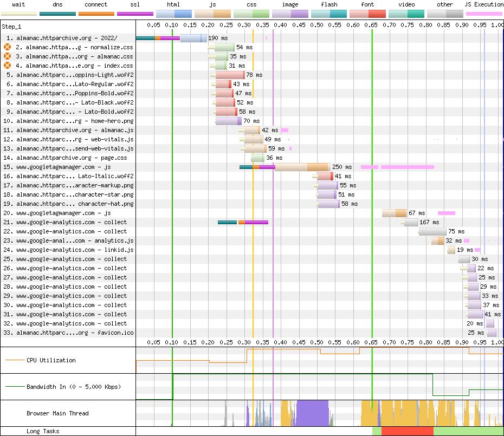Viewport: 504px width, 436px height.
Task: Click the CPU Utilization label
Action: click(51, 360)
